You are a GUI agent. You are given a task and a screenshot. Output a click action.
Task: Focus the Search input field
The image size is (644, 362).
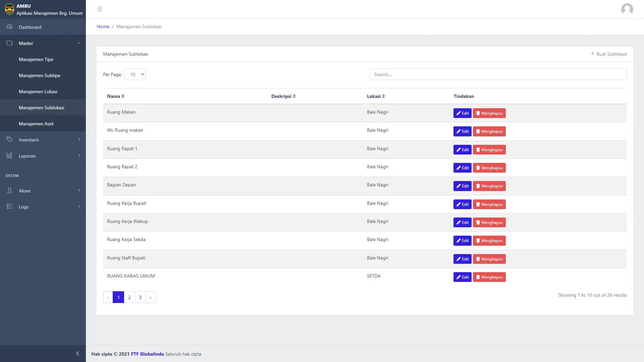498,74
